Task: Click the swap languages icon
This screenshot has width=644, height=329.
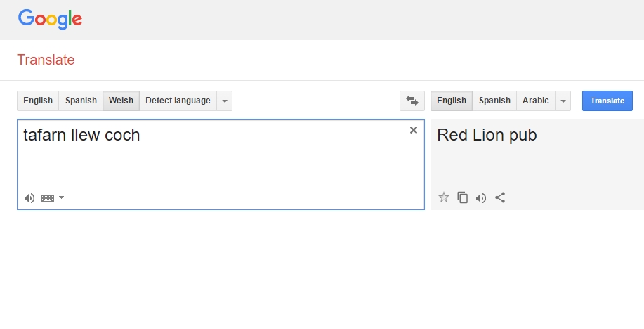Action: (412, 101)
